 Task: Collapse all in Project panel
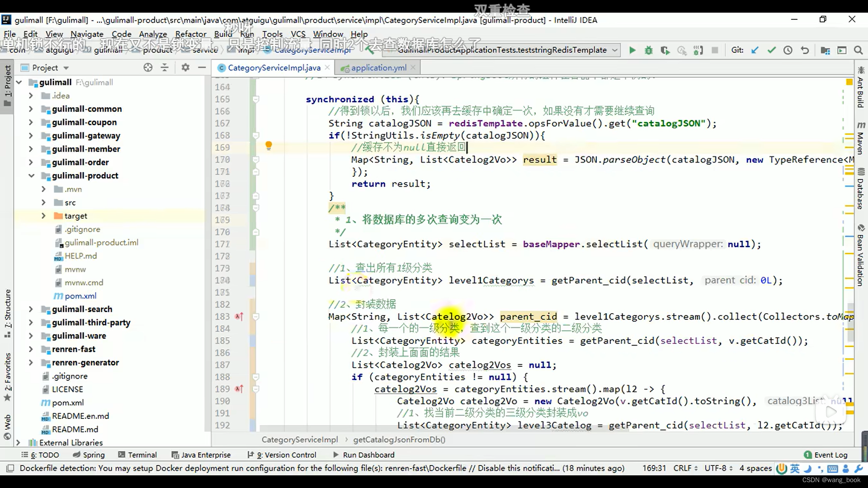coord(165,67)
